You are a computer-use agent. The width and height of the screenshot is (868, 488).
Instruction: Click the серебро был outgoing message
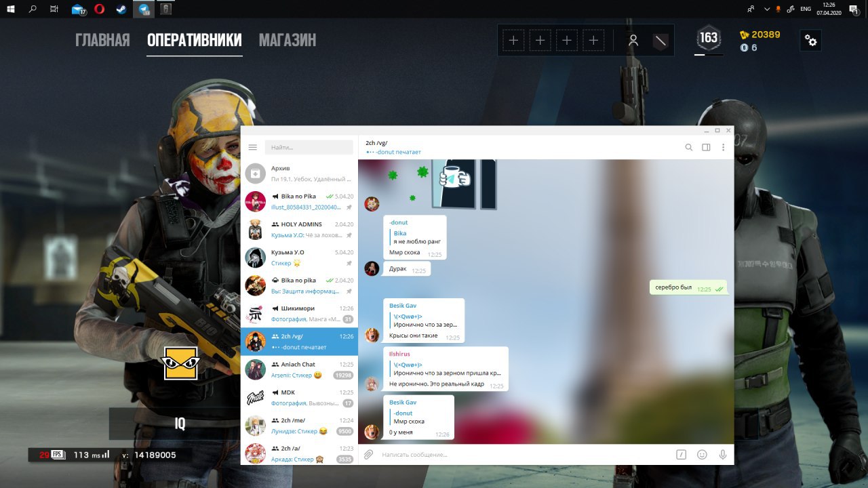[x=688, y=287]
